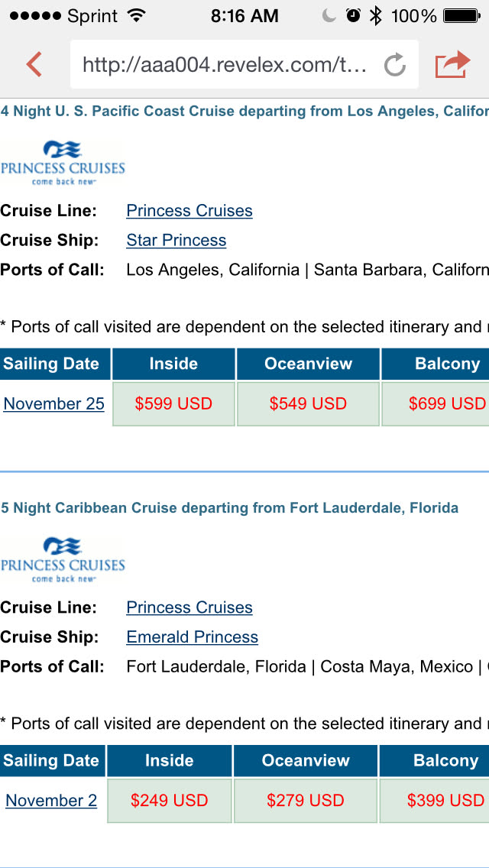This screenshot has height=868, width=489.
Task: Choose the $599 USD Inside fare
Action: [173, 403]
